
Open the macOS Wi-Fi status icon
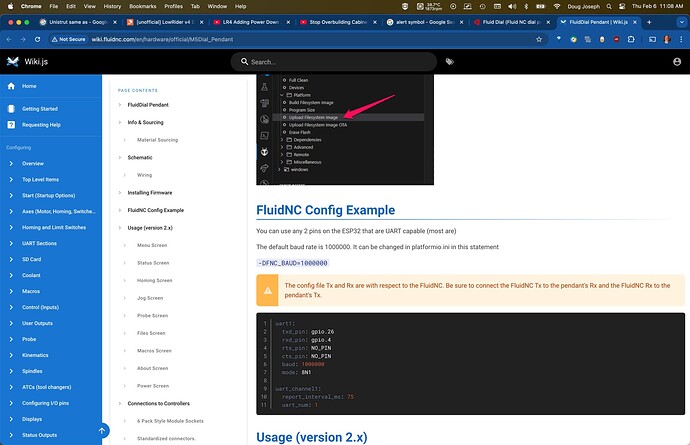[557, 6]
